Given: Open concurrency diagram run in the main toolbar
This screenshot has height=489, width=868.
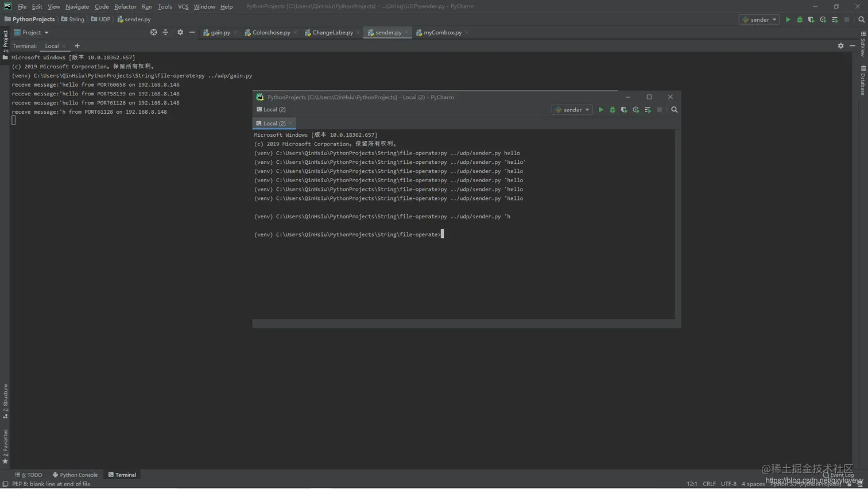Looking at the screenshot, I should [x=835, y=20].
